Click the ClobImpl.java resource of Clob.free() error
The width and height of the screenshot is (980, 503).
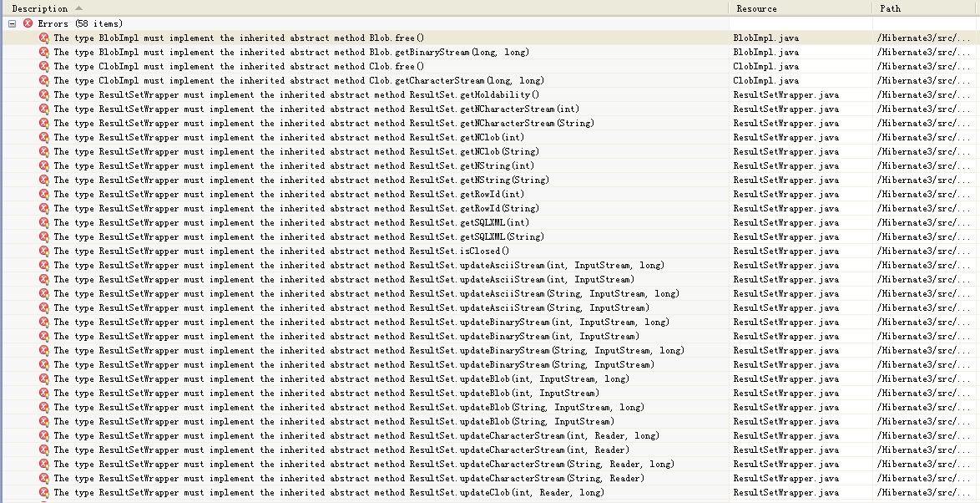coord(765,66)
